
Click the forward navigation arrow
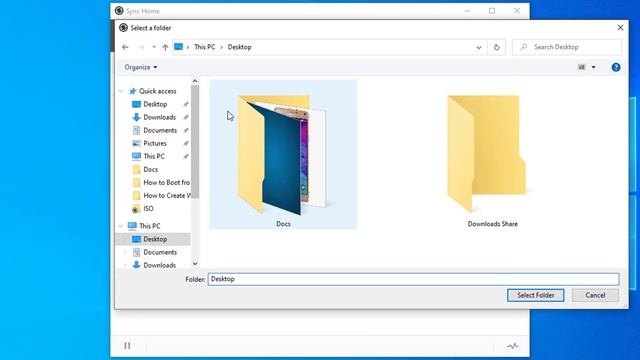tap(141, 47)
